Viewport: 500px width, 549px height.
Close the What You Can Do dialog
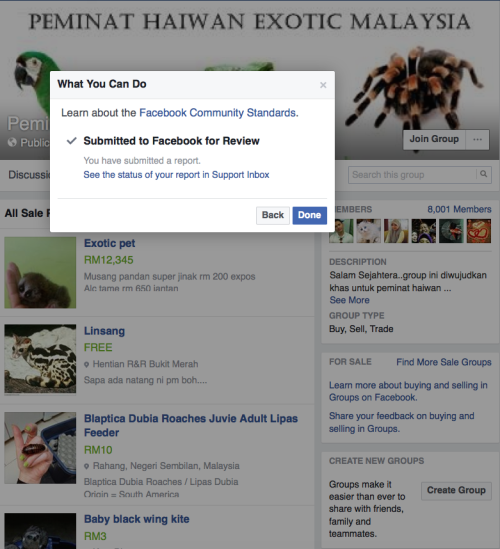coord(323,85)
